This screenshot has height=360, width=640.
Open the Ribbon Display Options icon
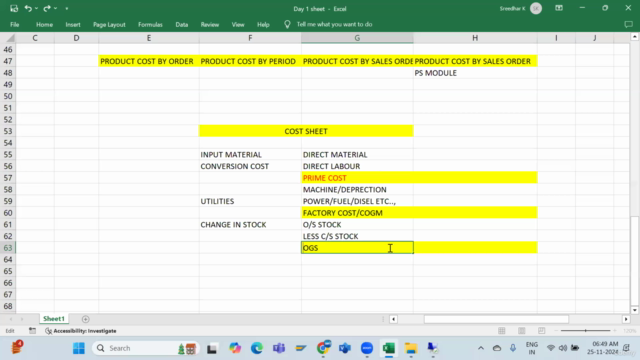click(559, 8)
